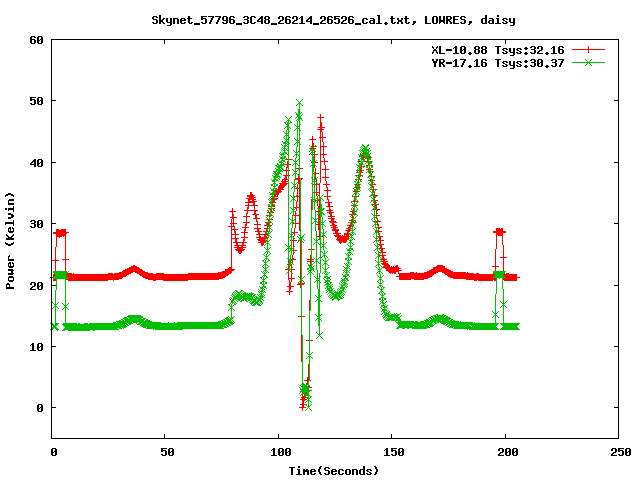Select the YR-17.16 Tsys:30.37 legend entry

point(498,63)
